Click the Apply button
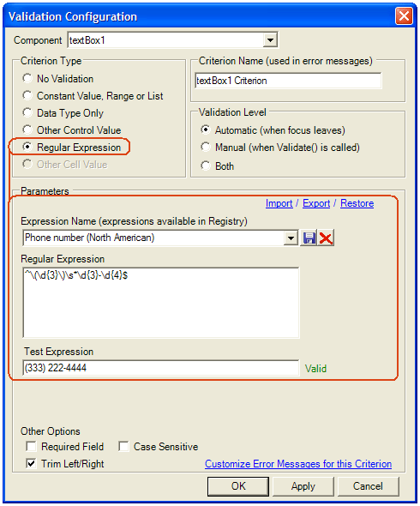 point(303,486)
